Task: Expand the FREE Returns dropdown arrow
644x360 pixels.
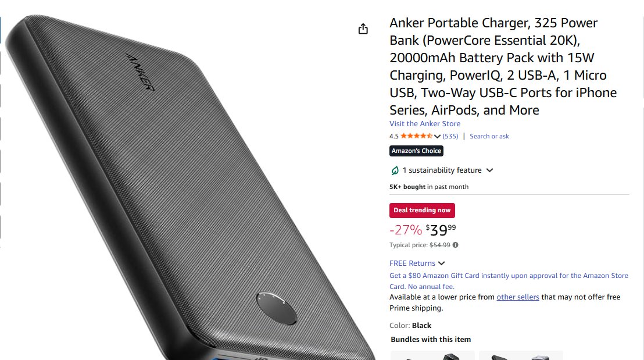Action: [442, 263]
